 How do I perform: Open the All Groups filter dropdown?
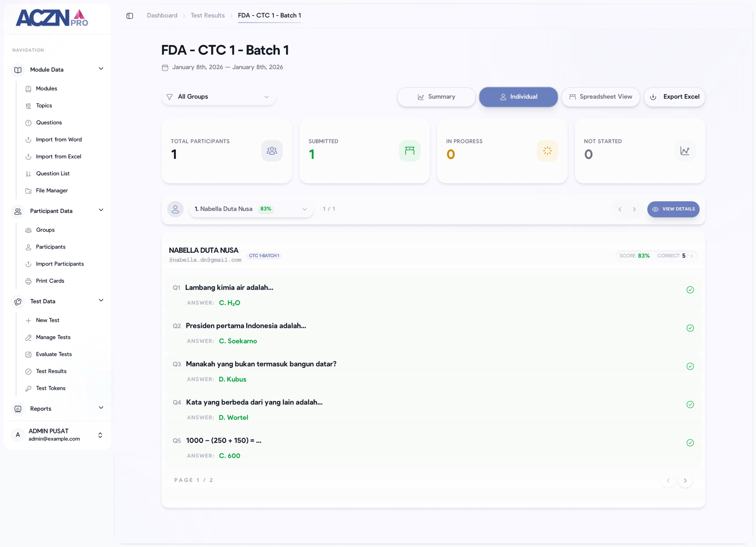pos(218,97)
